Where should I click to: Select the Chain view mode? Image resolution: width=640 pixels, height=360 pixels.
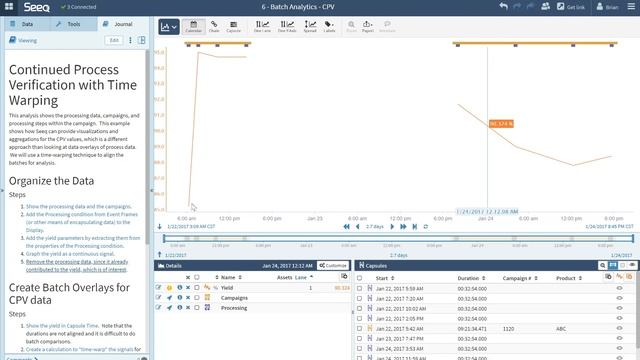214,27
